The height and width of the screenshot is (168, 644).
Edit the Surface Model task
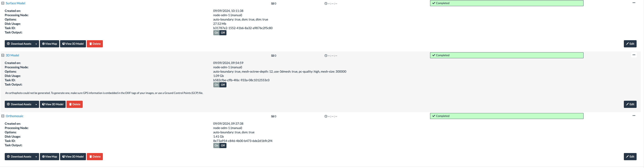pos(630,44)
